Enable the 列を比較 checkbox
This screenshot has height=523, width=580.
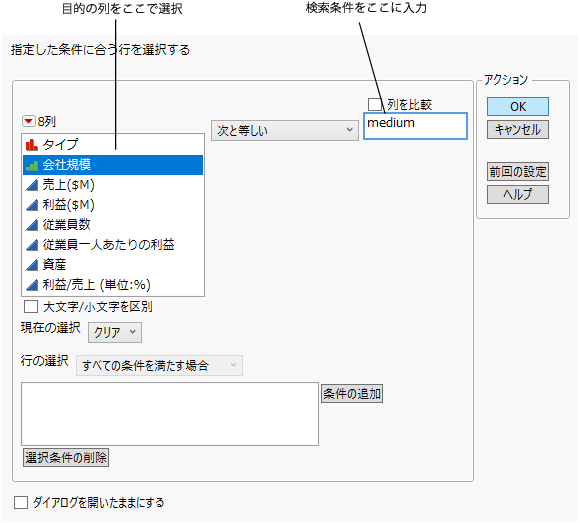pyautogui.click(x=375, y=104)
